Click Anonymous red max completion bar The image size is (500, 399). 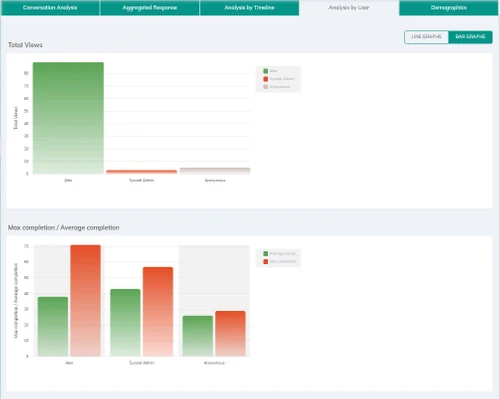[x=230, y=334]
